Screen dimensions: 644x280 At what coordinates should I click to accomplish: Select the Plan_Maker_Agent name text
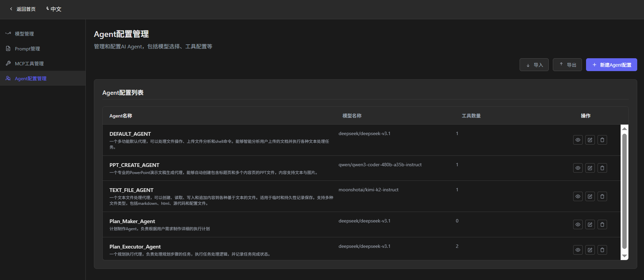pyautogui.click(x=132, y=221)
